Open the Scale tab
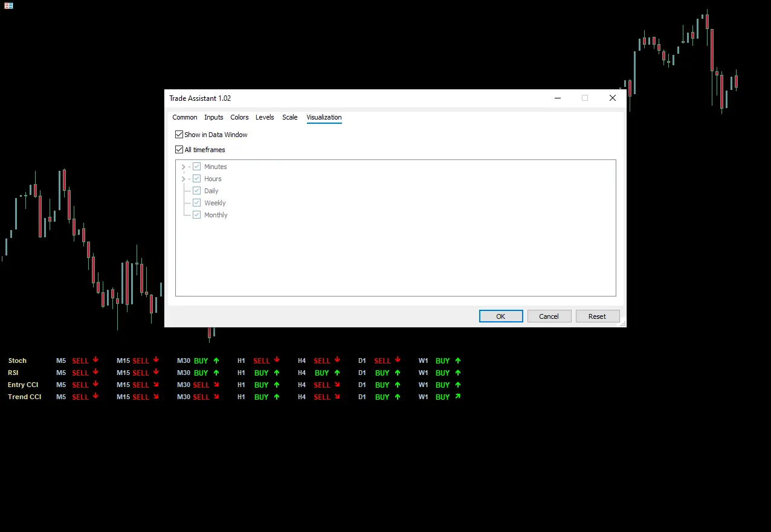The image size is (771, 532). click(x=290, y=117)
